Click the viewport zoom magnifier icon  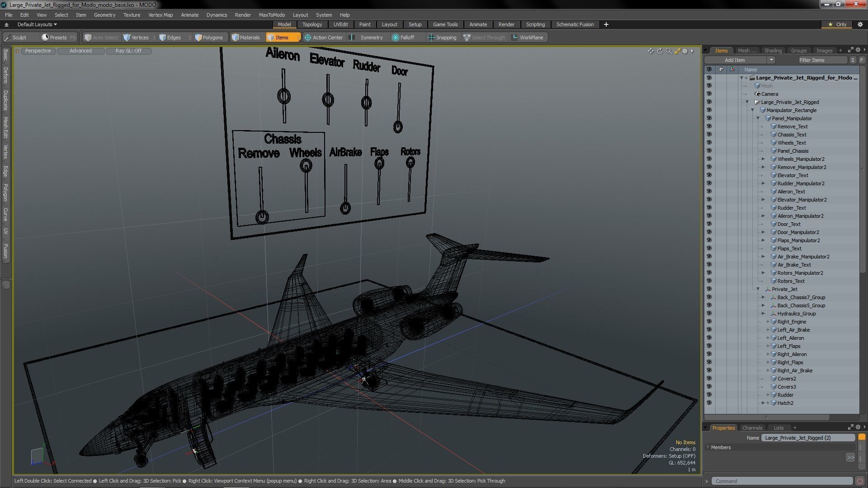point(669,51)
